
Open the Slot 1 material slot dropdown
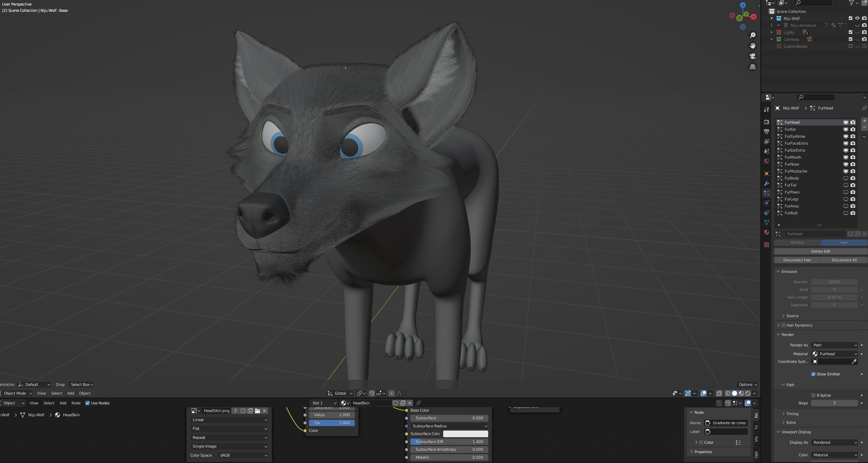point(324,403)
